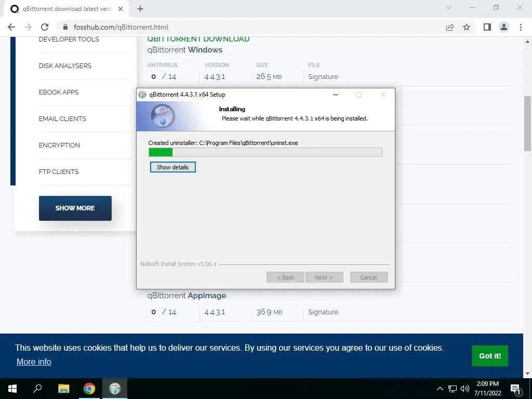Open the DEVELOPER TOOLS category

pos(69,39)
